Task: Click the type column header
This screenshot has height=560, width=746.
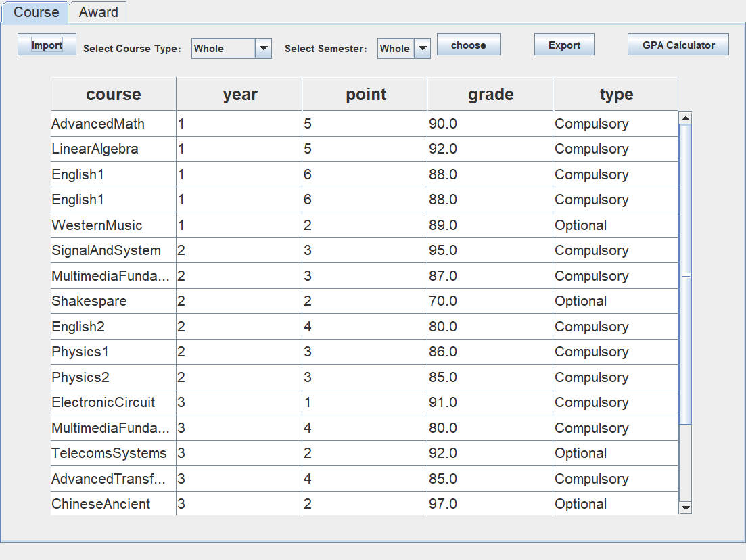Action: [615, 95]
